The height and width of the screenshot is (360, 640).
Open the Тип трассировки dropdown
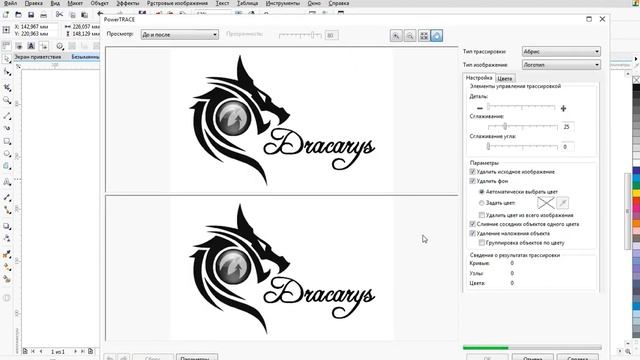tap(561, 51)
